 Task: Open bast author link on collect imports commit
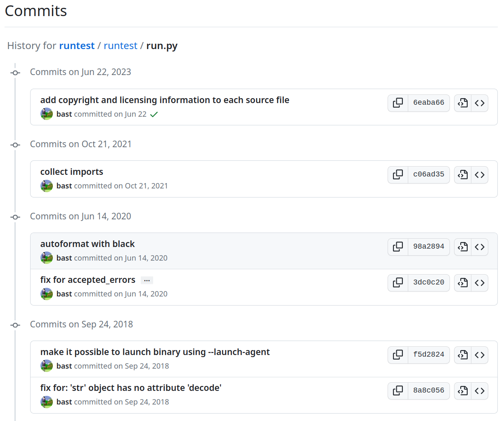pos(64,186)
